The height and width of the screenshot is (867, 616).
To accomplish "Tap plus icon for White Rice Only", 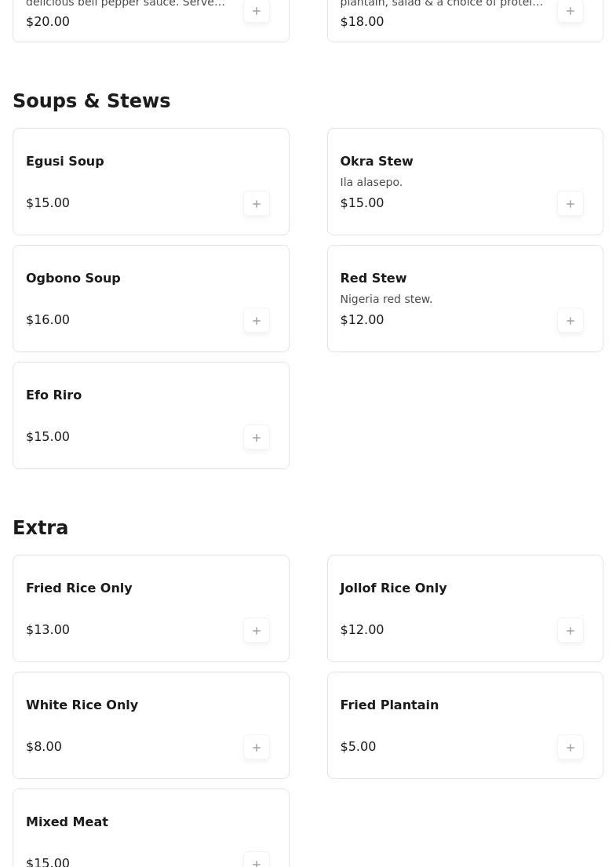I will 257,748.
